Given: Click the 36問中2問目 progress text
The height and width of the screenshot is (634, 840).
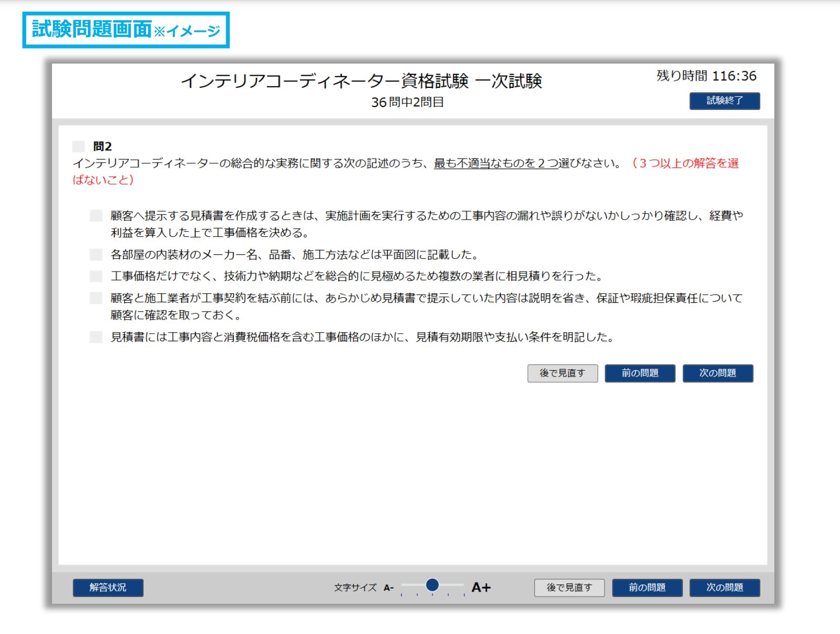Looking at the screenshot, I should [408, 102].
